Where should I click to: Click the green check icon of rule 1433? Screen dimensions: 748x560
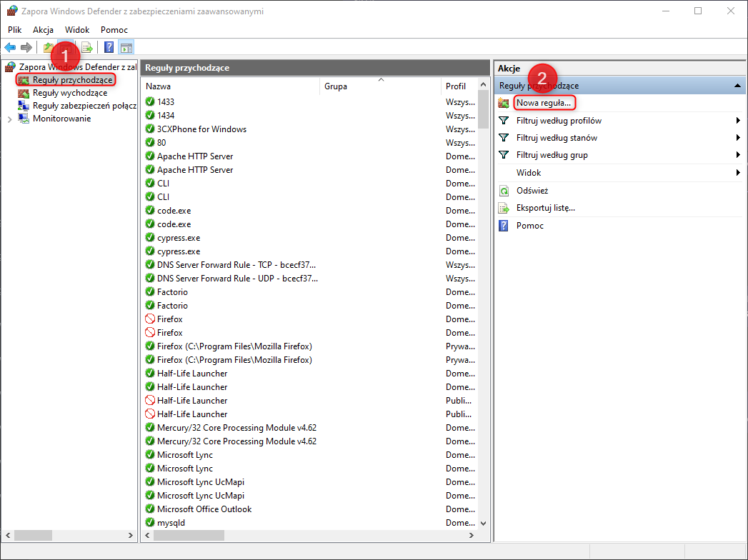(x=150, y=101)
